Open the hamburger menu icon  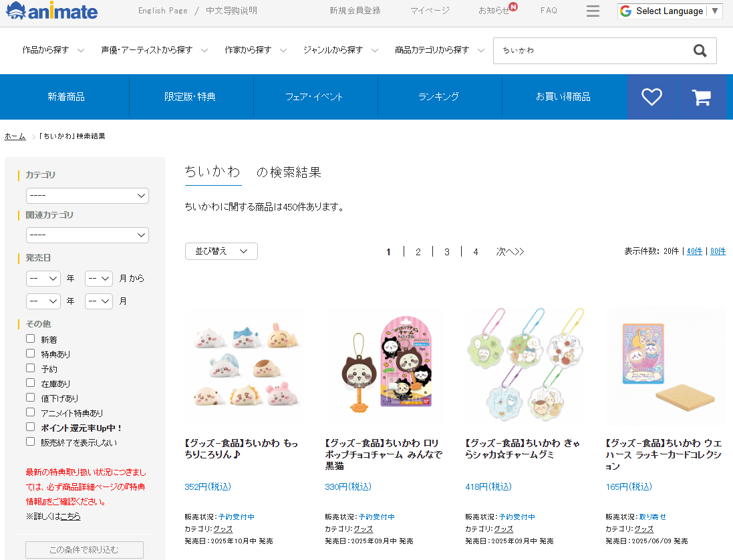(593, 11)
